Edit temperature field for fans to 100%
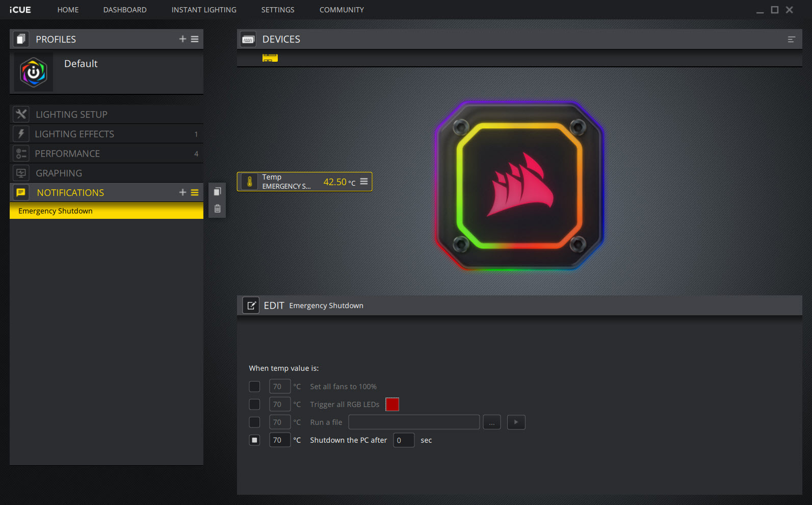812x505 pixels. point(280,387)
